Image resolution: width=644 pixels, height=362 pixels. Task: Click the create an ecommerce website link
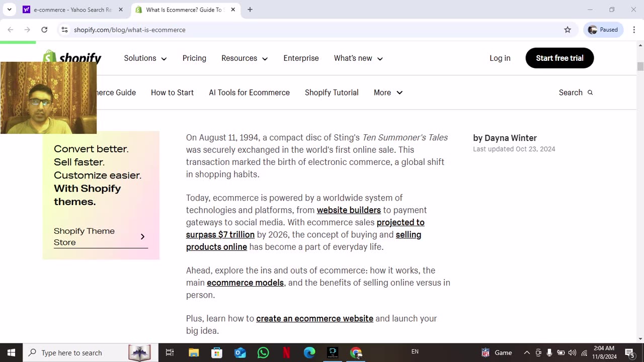coord(314,318)
